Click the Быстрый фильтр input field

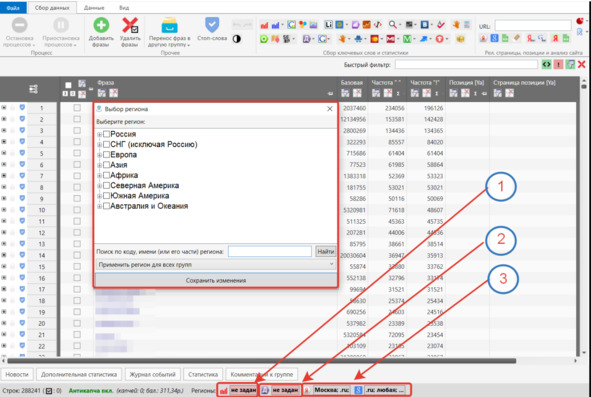click(466, 65)
